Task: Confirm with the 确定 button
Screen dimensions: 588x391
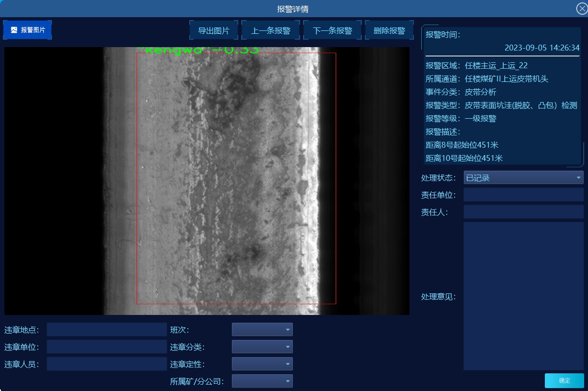Action: tap(564, 381)
